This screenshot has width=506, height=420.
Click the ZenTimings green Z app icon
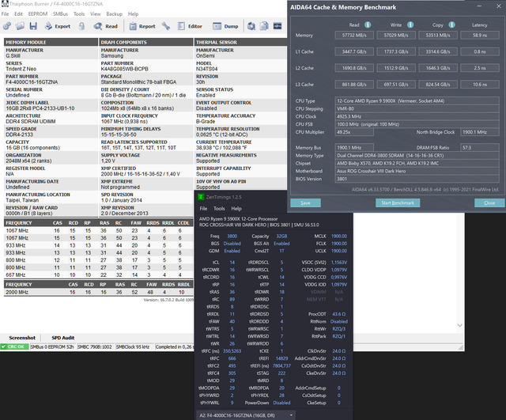coord(201,197)
